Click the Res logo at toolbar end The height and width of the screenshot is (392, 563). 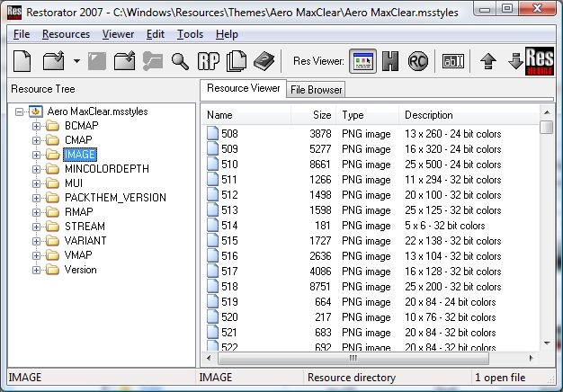(x=540, y=61)
